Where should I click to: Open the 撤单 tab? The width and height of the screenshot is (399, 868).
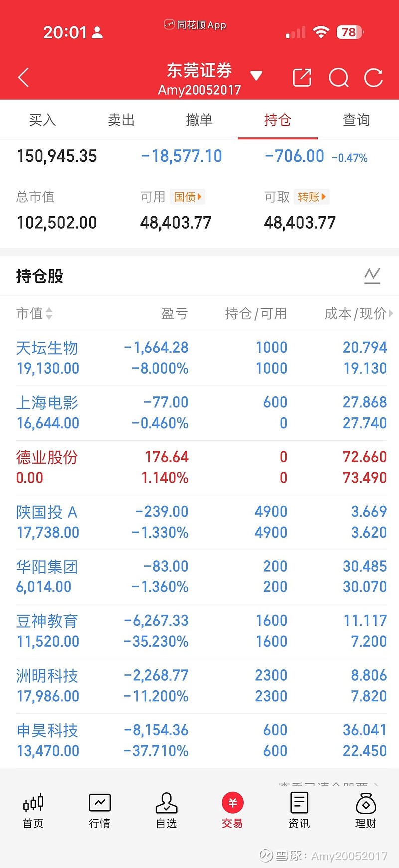click(199, 120)
